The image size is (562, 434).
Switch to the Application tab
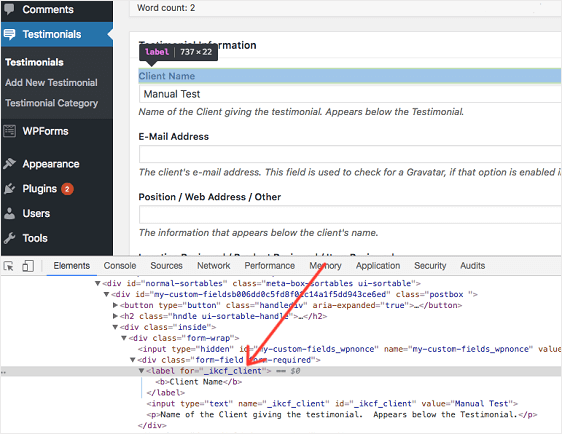pyautogui.click(x=378, y=266)
